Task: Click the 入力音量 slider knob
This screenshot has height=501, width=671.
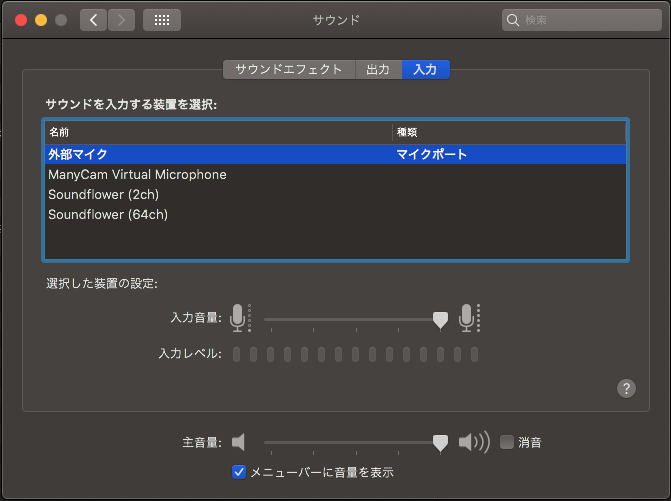Action: 440,319
